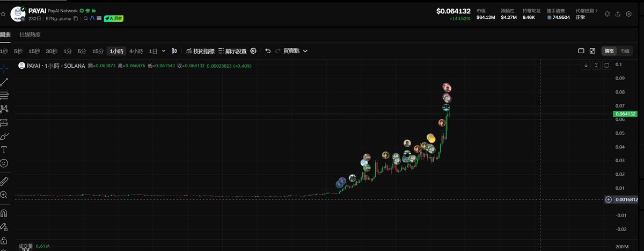Select the ruler measure tool
Image resolution: width=644 pixels, height=251 pixels.
tap(4, 181)
